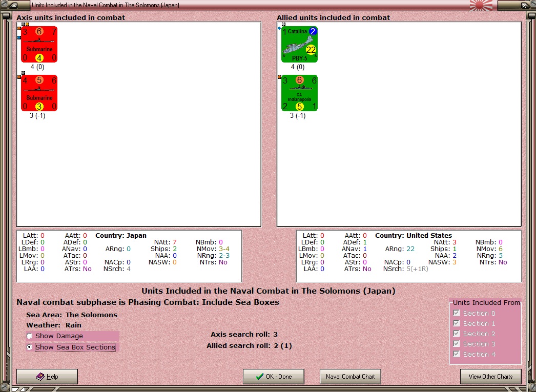Open the Naval Combat Chart
The image size is (536, 392).
(351, 377)
